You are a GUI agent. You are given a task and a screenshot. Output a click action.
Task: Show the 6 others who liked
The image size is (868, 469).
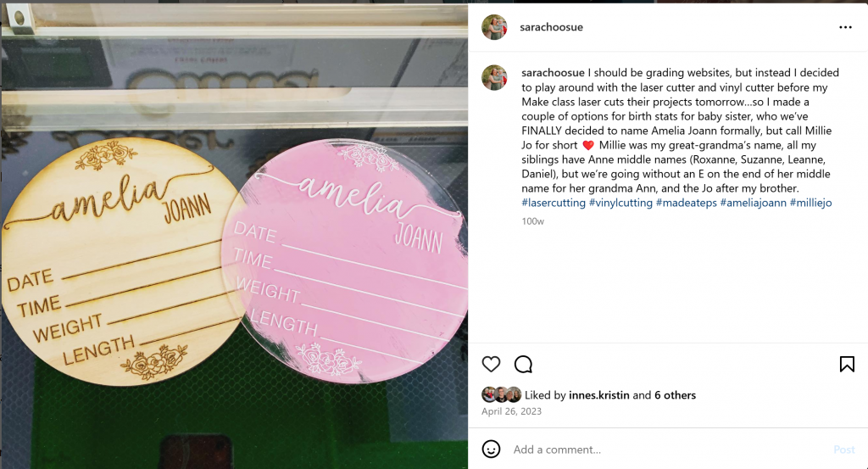coord(675,395)
